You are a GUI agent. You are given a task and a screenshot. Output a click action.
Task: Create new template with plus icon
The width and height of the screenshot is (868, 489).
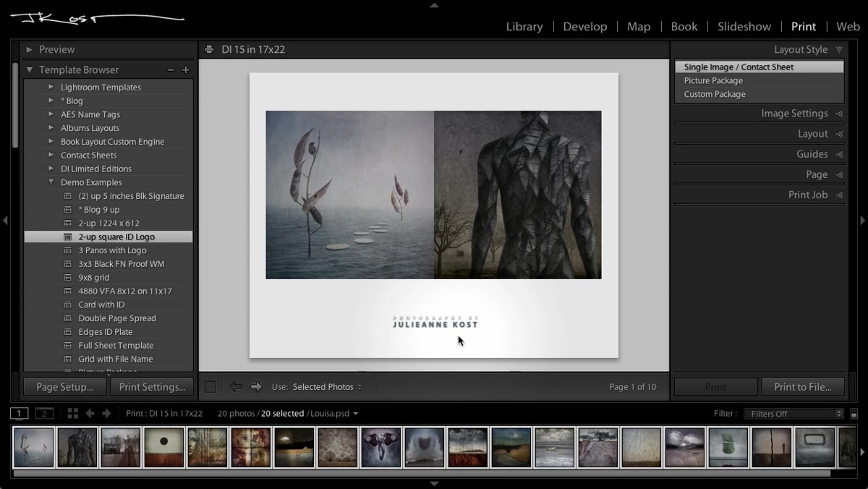[x=186, y=70]
